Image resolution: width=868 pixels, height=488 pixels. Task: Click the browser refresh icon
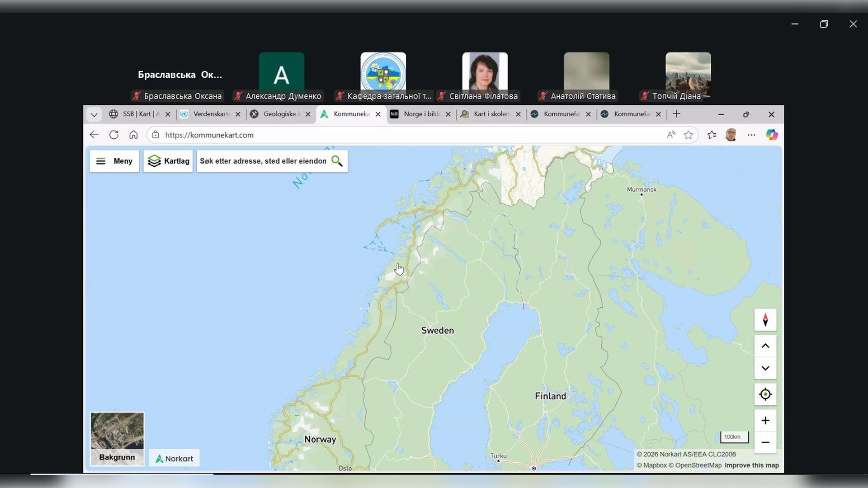click(x=114, y=135)
